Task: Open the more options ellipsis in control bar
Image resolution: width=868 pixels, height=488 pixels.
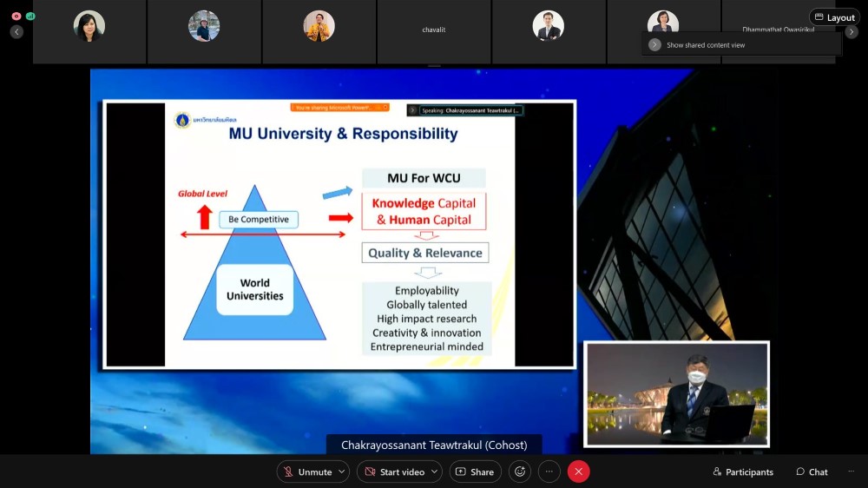Action: click(x=549, y=472)
